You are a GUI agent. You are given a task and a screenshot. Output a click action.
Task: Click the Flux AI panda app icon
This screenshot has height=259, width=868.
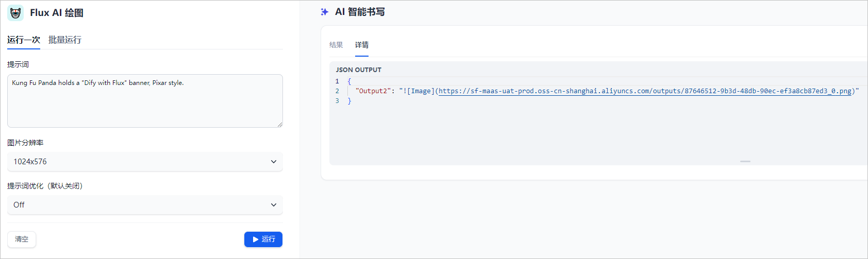15,13
